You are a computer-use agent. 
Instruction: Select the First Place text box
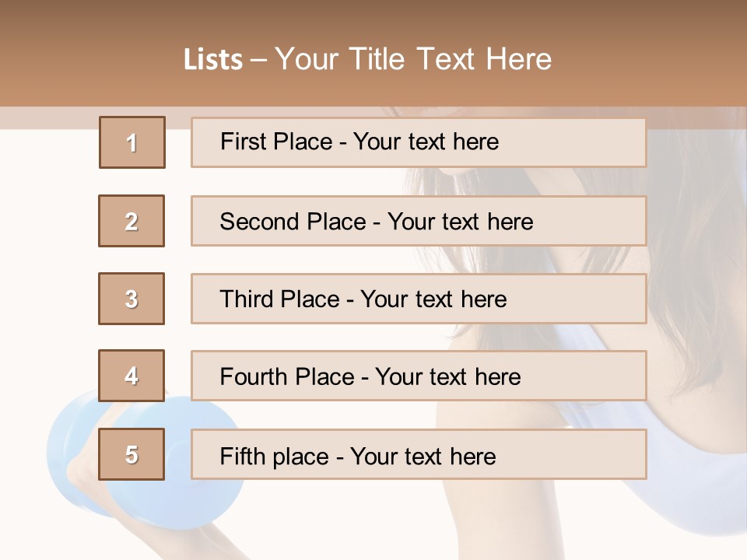click(419, 142)
